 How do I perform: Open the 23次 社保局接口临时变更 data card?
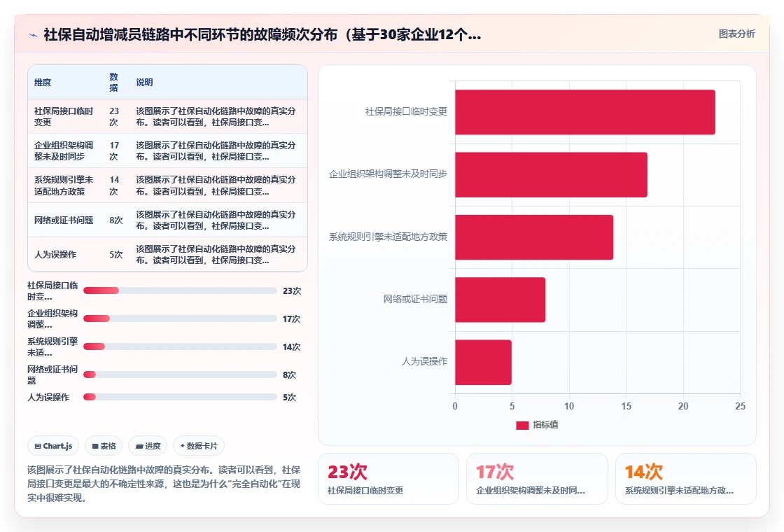tap(388, 479)
